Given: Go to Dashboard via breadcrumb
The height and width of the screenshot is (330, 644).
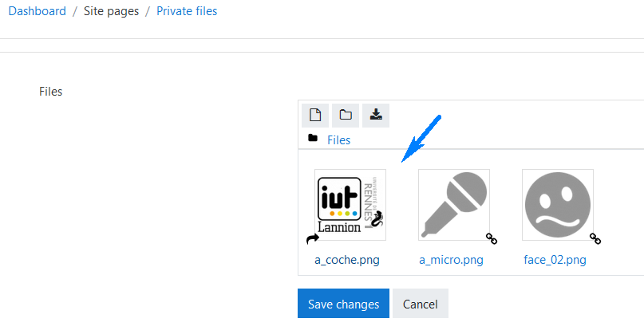Looking at the screenshot, I should (x=37, y=11).
